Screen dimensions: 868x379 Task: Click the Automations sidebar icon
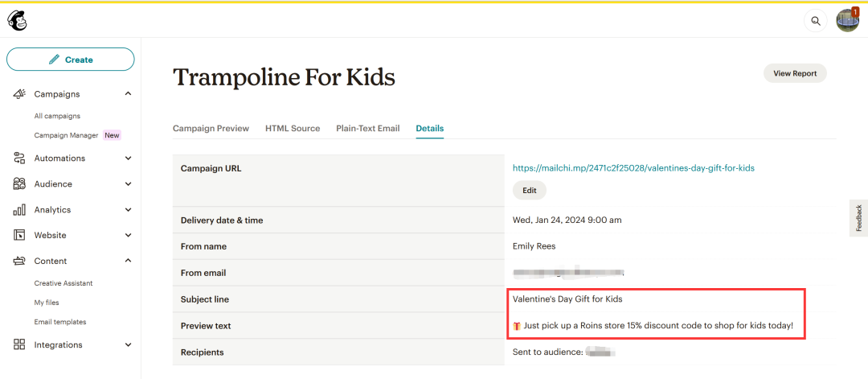tap(20, 159)
